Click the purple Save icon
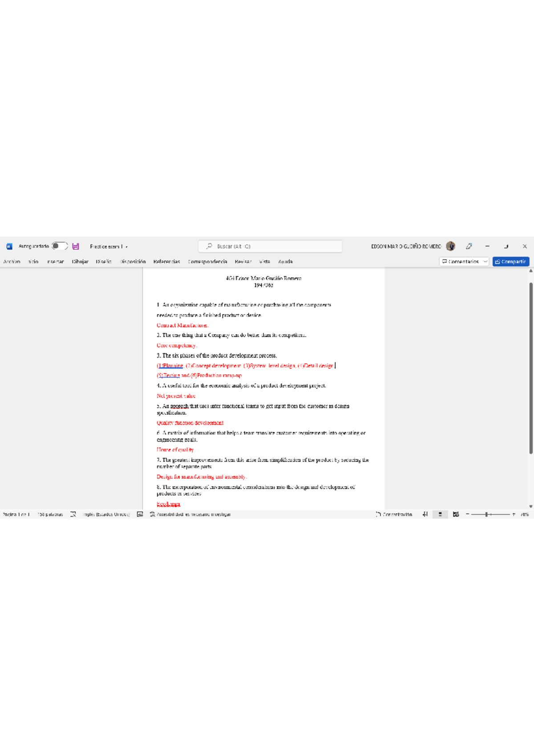Viewport: 534px width, 756px height. pos(76,246)
